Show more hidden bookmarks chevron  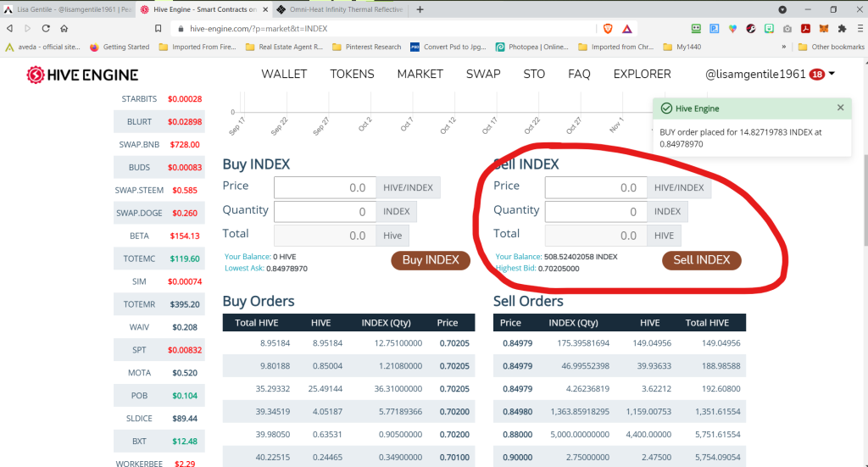point(784,47)
